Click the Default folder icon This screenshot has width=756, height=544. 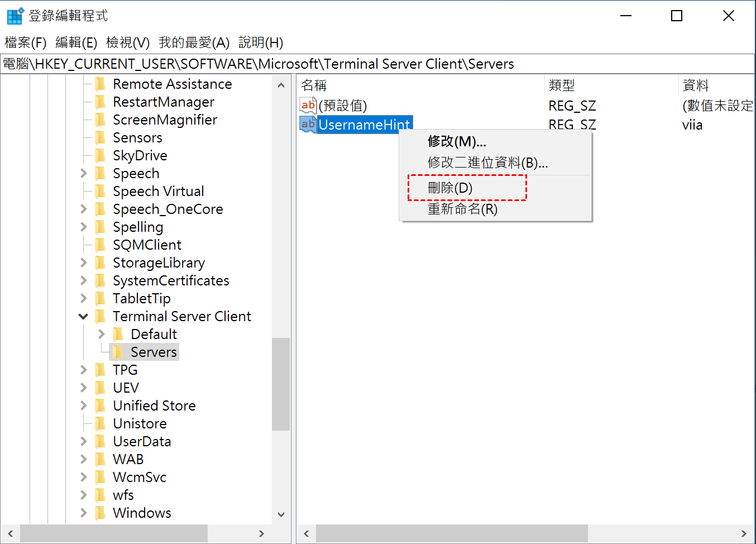pos(118,334)
